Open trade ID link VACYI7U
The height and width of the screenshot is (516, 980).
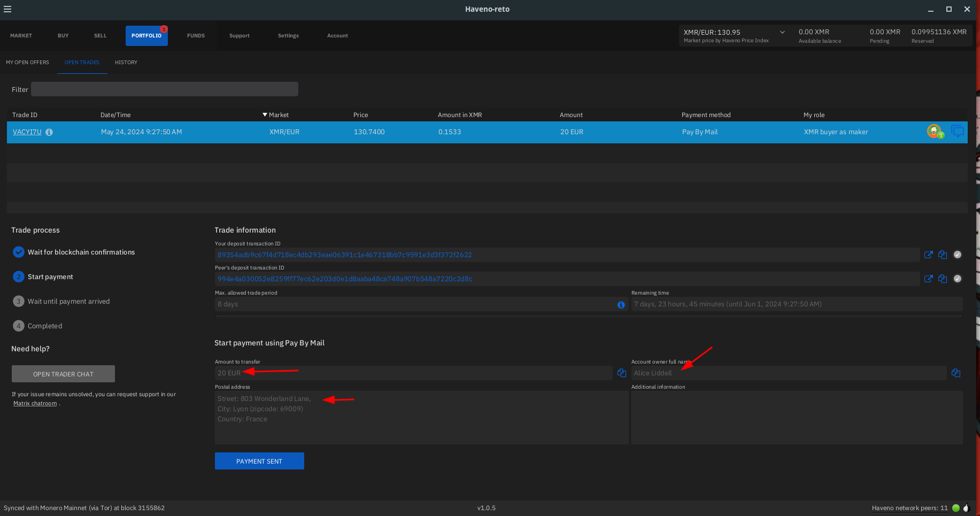(x=27, y=132)
